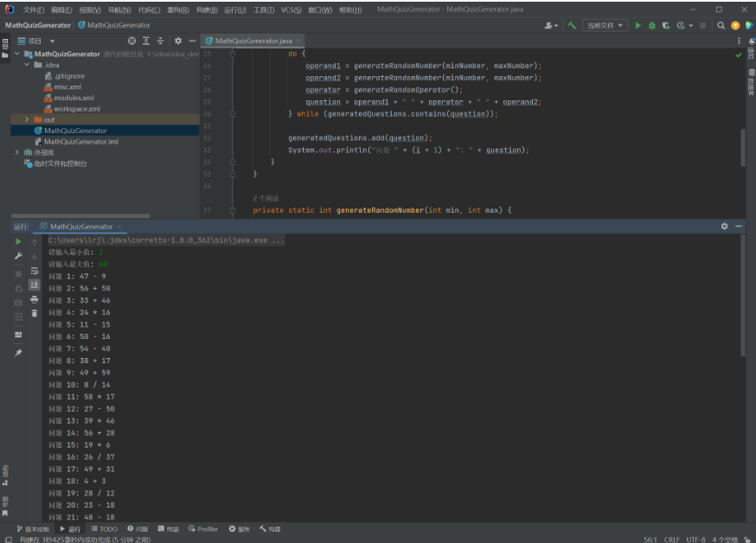Toggle the Run tool window button at bottom

tap(69, 528)
